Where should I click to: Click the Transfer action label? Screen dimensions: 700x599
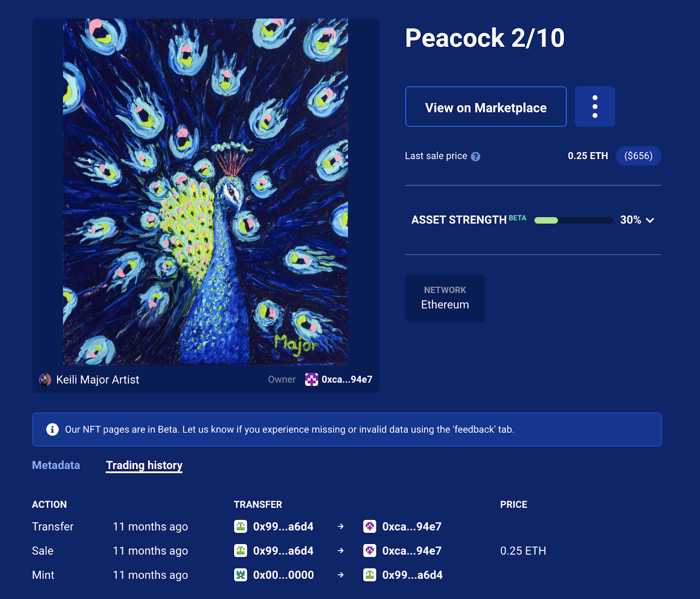click(x=52, y=526)
